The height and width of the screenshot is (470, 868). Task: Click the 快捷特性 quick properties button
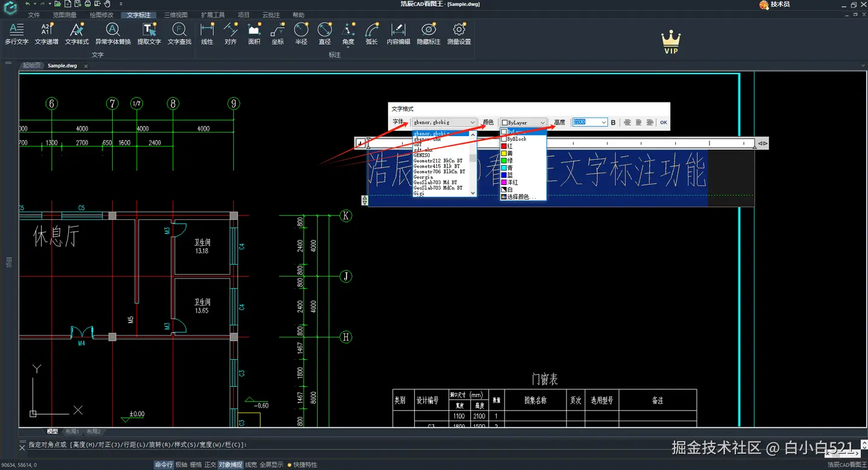pyautogui.click(x=305, y=465)
